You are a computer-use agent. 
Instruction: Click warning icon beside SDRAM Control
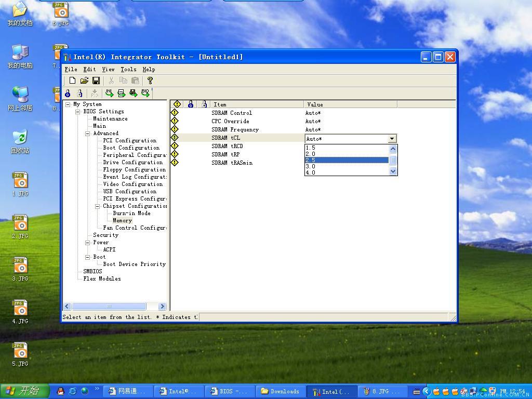175,112
